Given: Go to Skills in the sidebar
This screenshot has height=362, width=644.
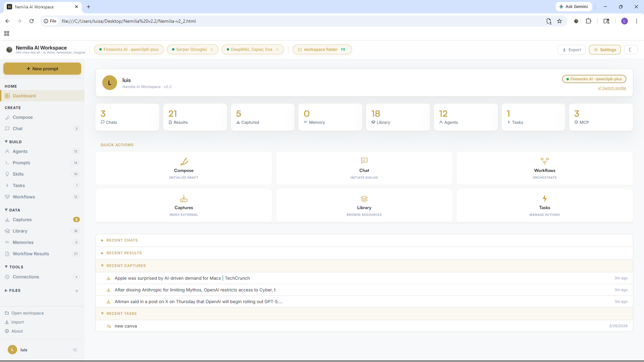Looking at the screenshot, I should point(42,174).
